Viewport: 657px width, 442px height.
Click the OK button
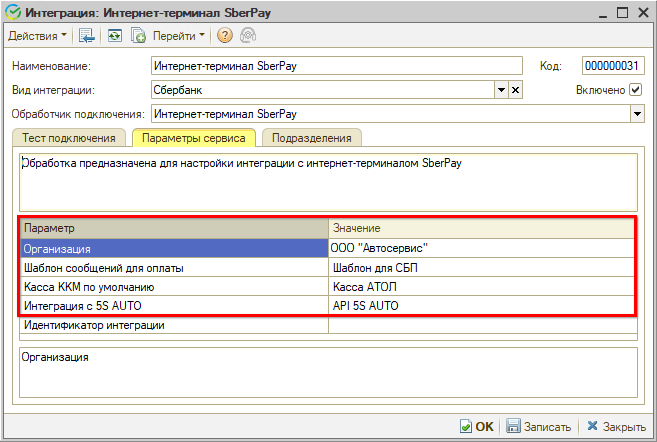477,426
